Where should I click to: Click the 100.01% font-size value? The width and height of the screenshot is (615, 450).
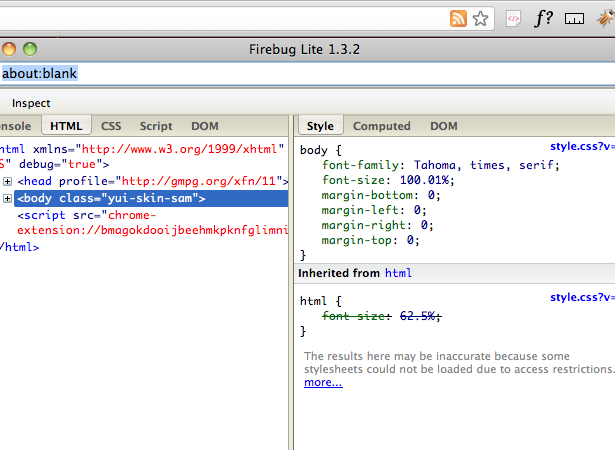point(424,180)
